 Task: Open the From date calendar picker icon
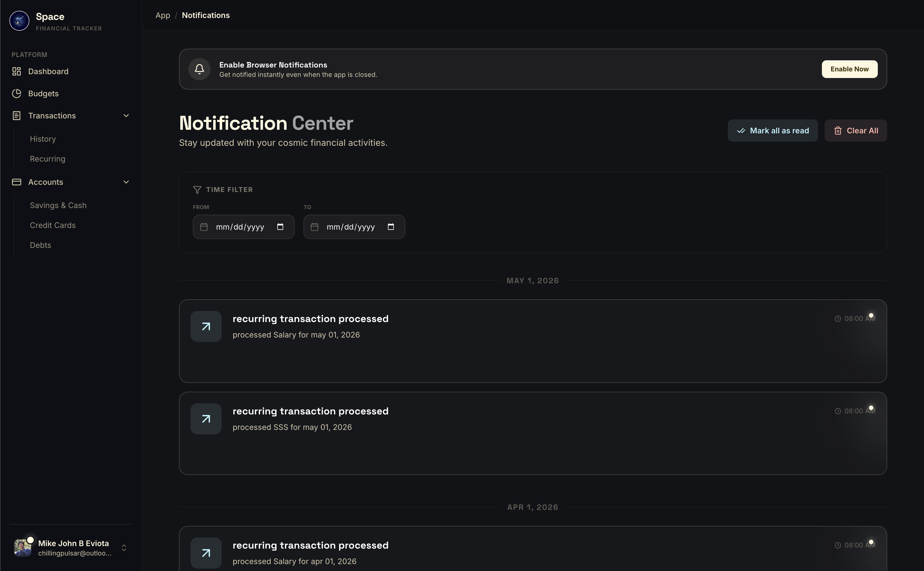coord(280,227)
